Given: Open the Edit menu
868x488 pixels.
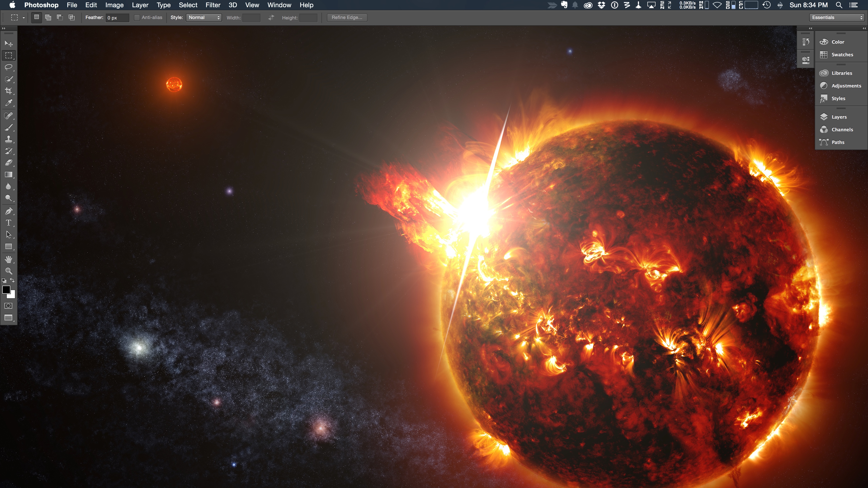Looking at the screenshot, I should [x=91, y=5].
